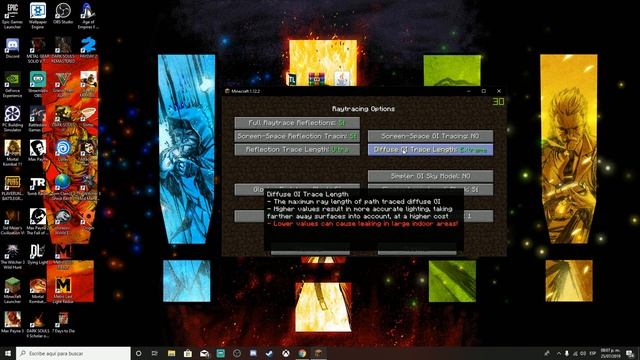The width and height of the screenshot is (640, 360).
Task: Launch Metro Last Light Redux from the desktop
Action: 63,291
